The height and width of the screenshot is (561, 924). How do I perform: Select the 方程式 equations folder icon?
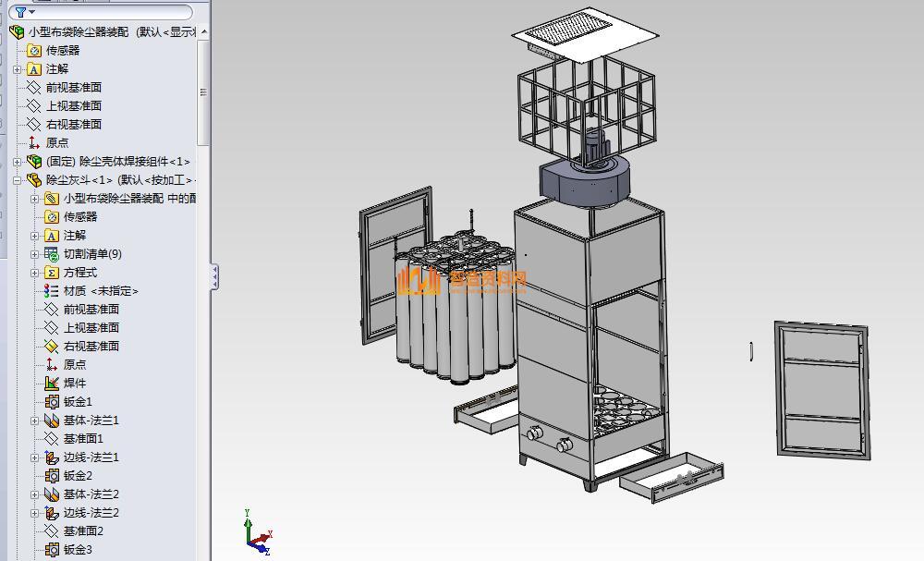52,272
